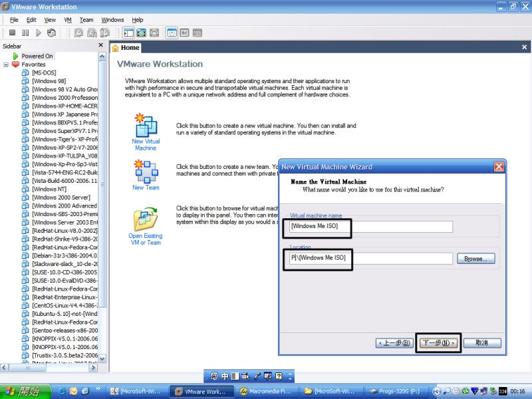The height and width of the screenshot is (399, 532).
Task: Click the Suspend pause icon in toolbar
Action: [x=25, y=33]
